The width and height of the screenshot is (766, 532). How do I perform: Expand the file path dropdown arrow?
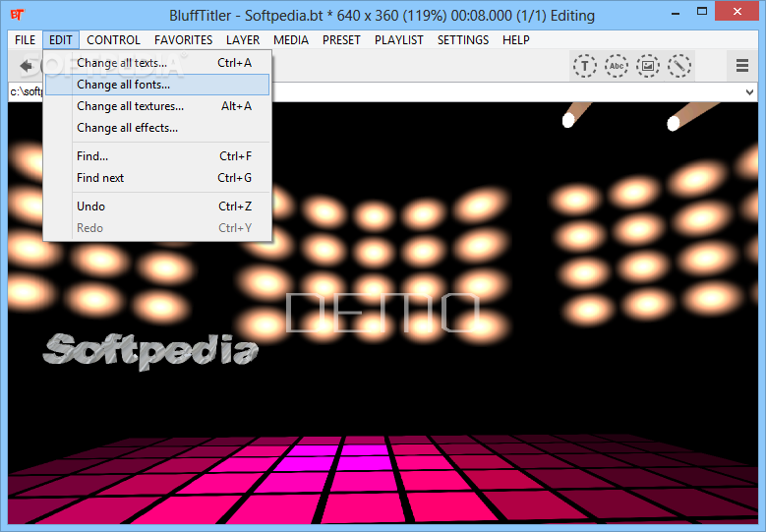click(x=749, y=91)
